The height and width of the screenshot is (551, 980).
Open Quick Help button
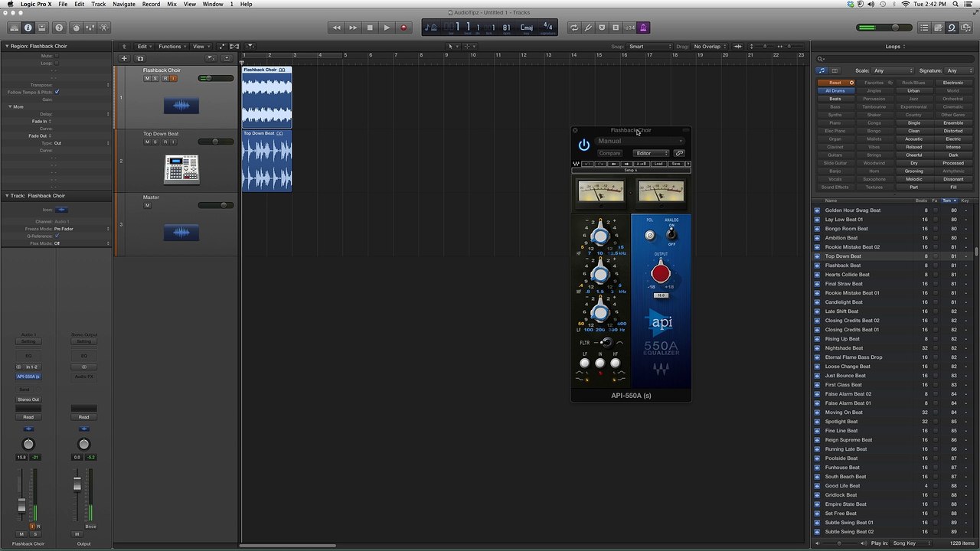(x=59, y=28)
